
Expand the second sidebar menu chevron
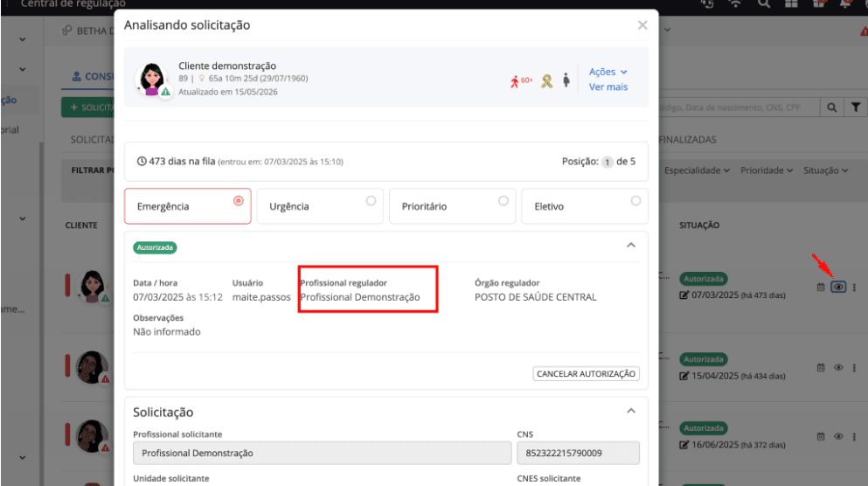(x=23, y=69)
